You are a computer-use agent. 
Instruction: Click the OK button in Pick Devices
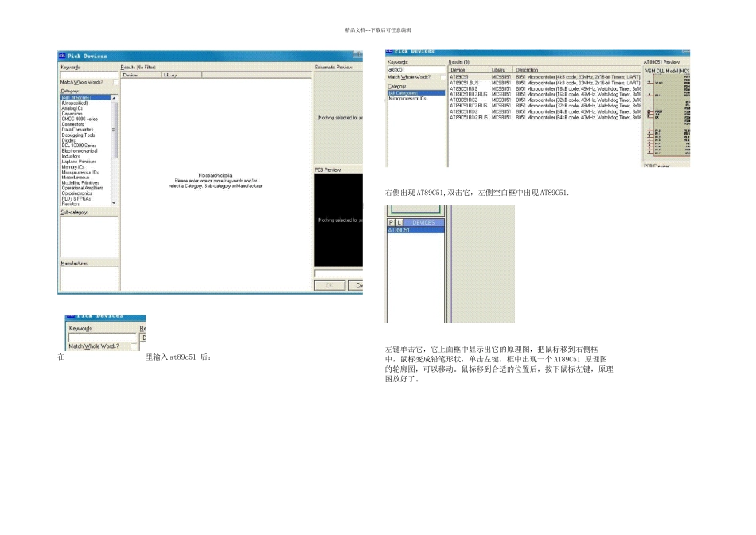coord(329,285)
